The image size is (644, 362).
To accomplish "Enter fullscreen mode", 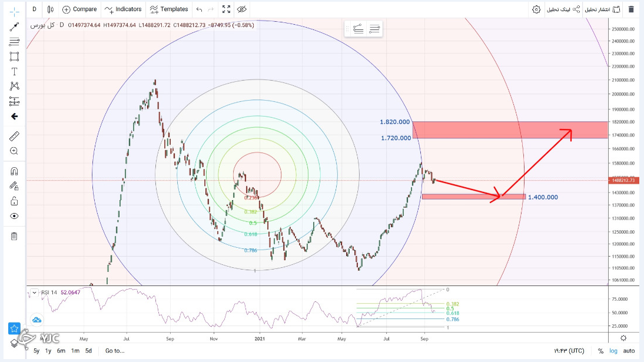I will [x=227, y=9].
